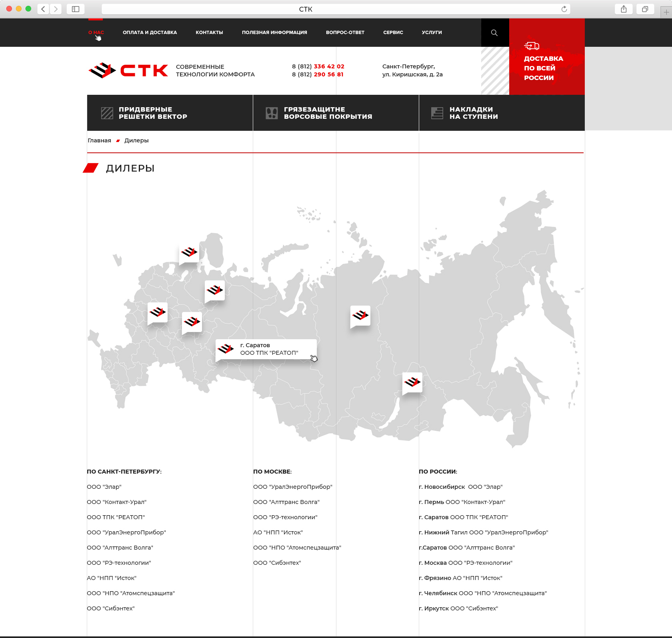Select ООО ТПК "РЕАТОП" in the Saint Petersburg list
This screenshot has height=638, width=672.
click(116, 517)
